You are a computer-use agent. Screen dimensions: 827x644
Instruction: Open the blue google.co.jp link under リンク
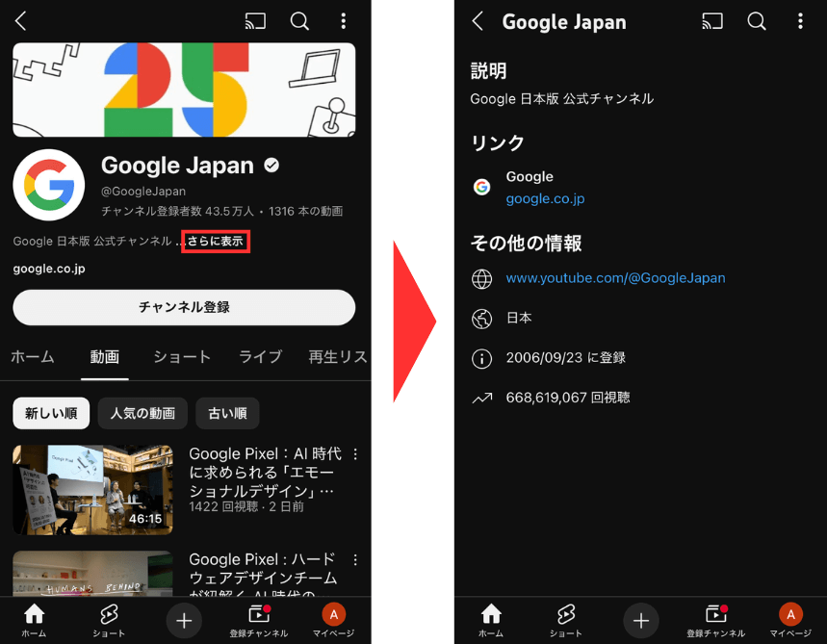545,198
